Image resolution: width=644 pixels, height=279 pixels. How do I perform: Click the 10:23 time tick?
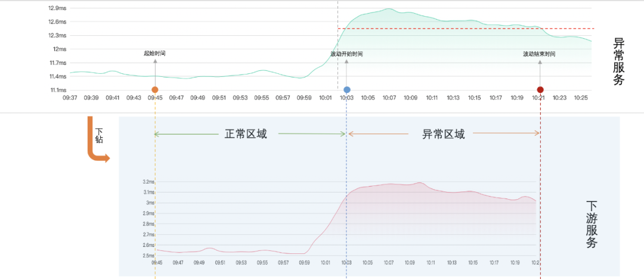[x=559, y=98]
